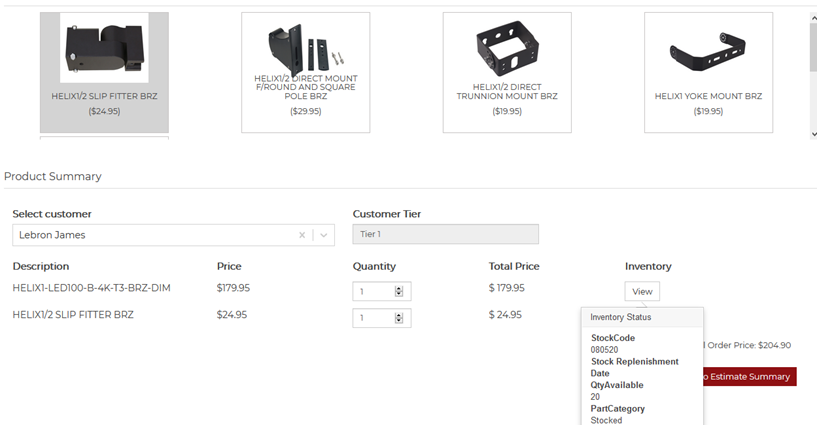Focus the quantity field for HELIX1/2 Slip Fitter
The image size is (817, 425).
[374, 318]
